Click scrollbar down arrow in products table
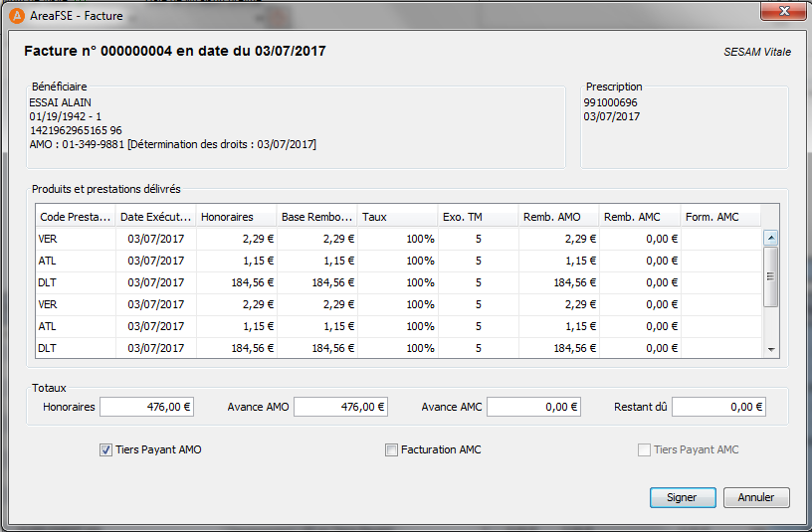 [x=771, y=350]
